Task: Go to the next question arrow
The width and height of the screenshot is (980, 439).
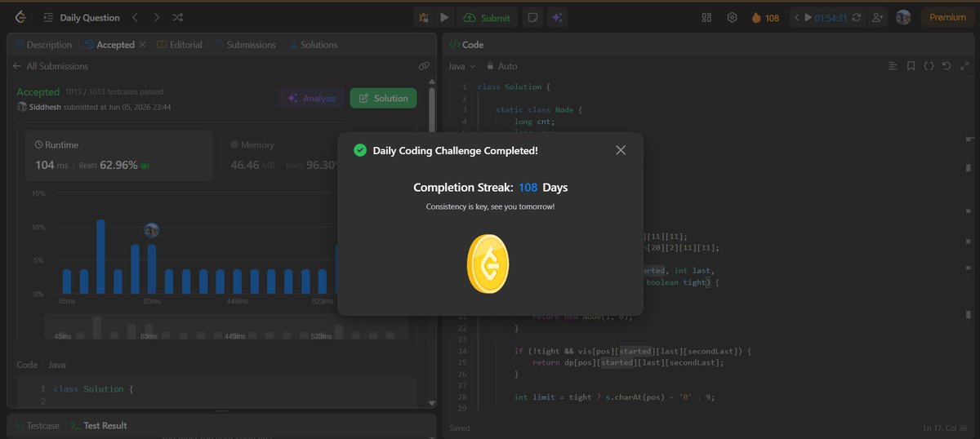Action: coord(157,17)
